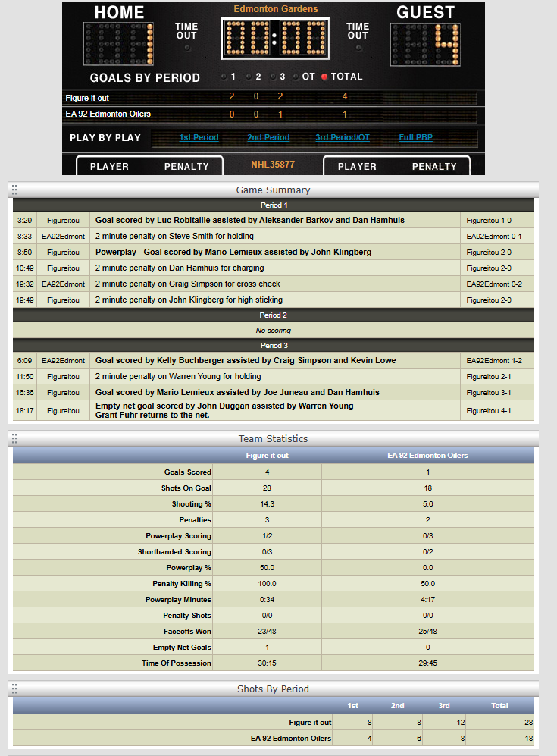Open 1st Period play by play
This screenshot has height=756, width=557.
(199, 137)
